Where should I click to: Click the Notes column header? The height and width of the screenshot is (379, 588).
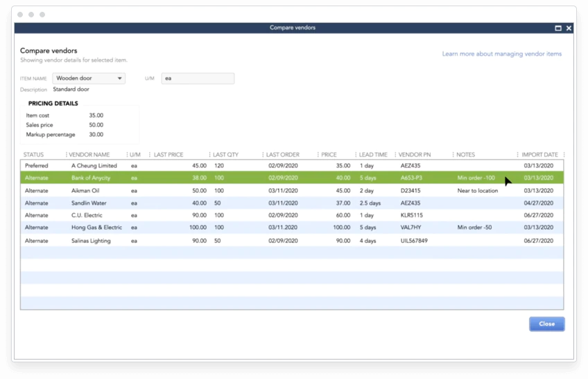tap(465, 155)
